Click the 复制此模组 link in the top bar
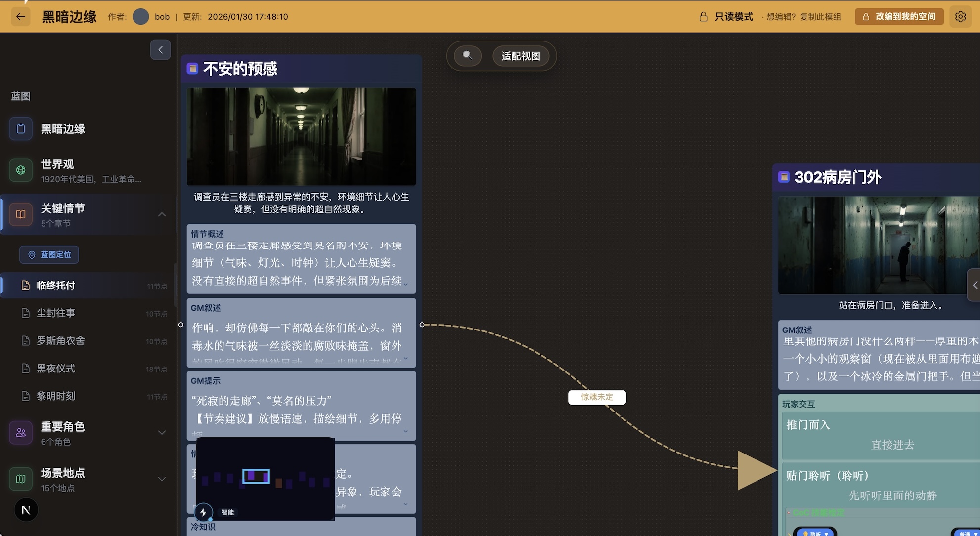 820,16
